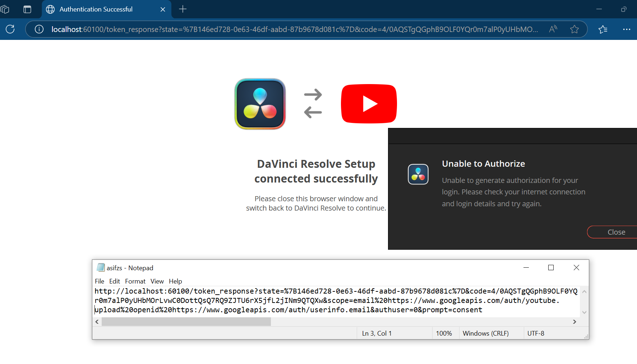Screen dimensions: 637x364
Task: Close the Authentication Successful tab
Action: click(163, 9)
